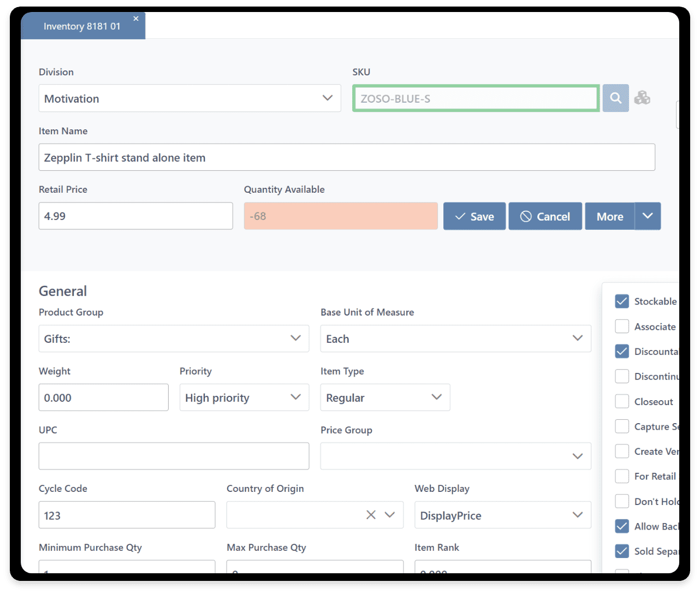Click inside the UPC input field
Viewport: 700px width, 594px height.
coord(174,456)
